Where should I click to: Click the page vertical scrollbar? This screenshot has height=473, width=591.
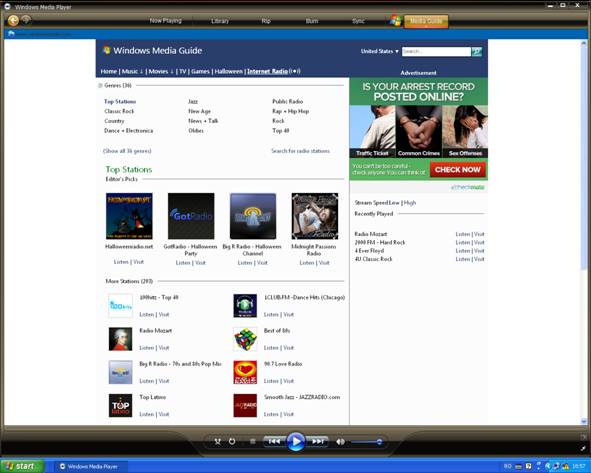point(583,232)
